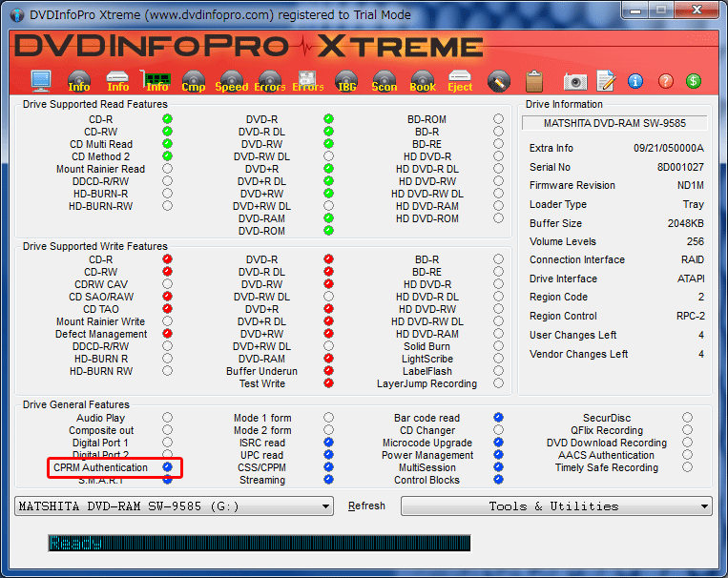Open the blue information icon
Screen dimensions: 728x578
(635, 81)
